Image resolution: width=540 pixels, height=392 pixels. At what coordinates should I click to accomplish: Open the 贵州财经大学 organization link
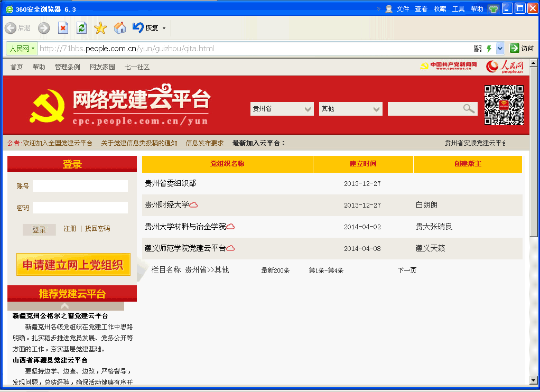166,205
